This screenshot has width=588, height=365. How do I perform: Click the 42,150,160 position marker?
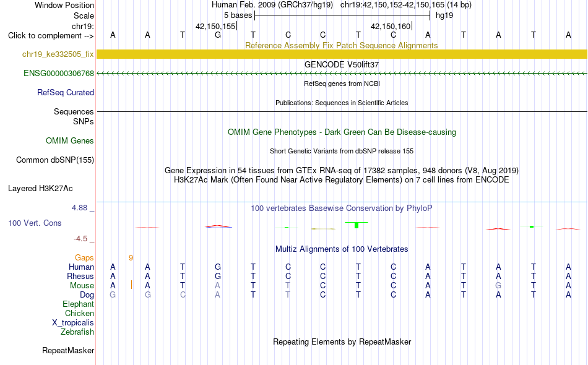point(391,26)
